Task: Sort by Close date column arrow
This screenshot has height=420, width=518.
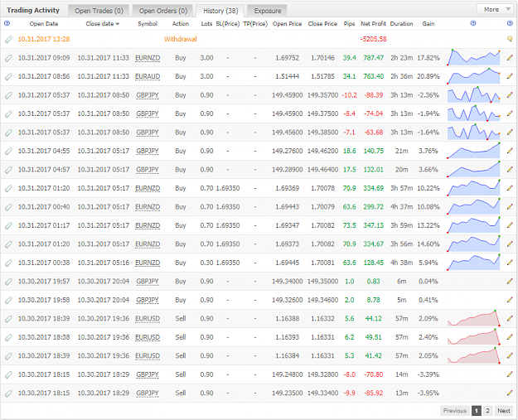Action: (118, 24)
